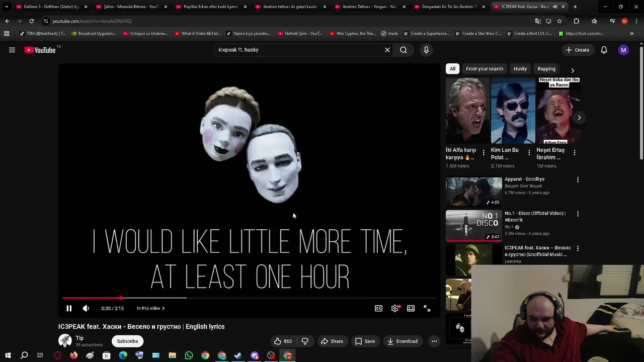Image resolution: width=644 pixels, height=362 pixels.
Task: Open the YouTube guide hamburger menu
Action: 12,50
